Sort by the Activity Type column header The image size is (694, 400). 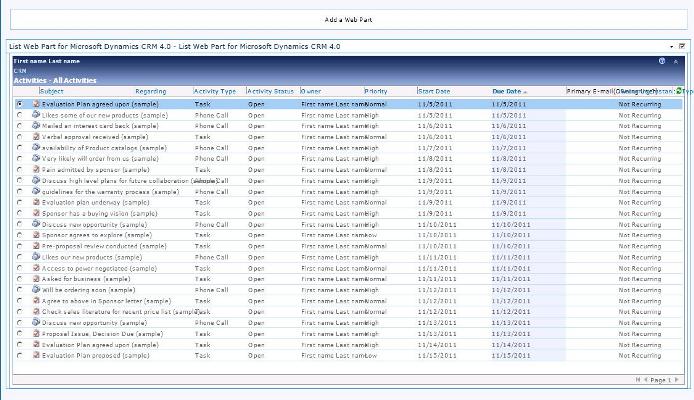(x=214, y=91)
